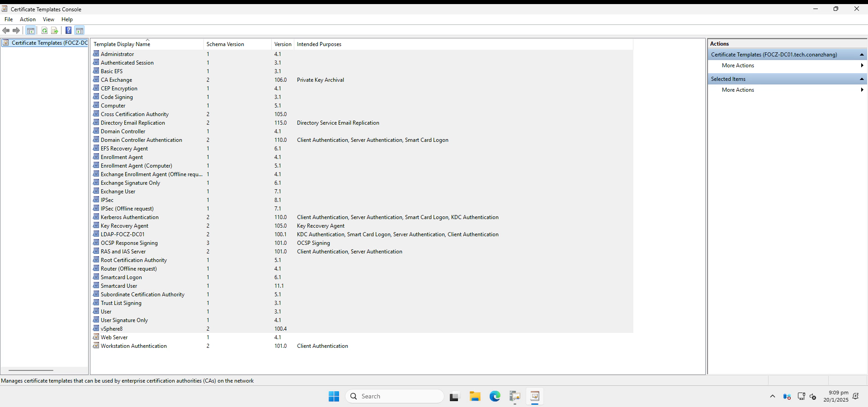
Task: Sort by the Schema Version column header
Action: click(x=225, y=44)
